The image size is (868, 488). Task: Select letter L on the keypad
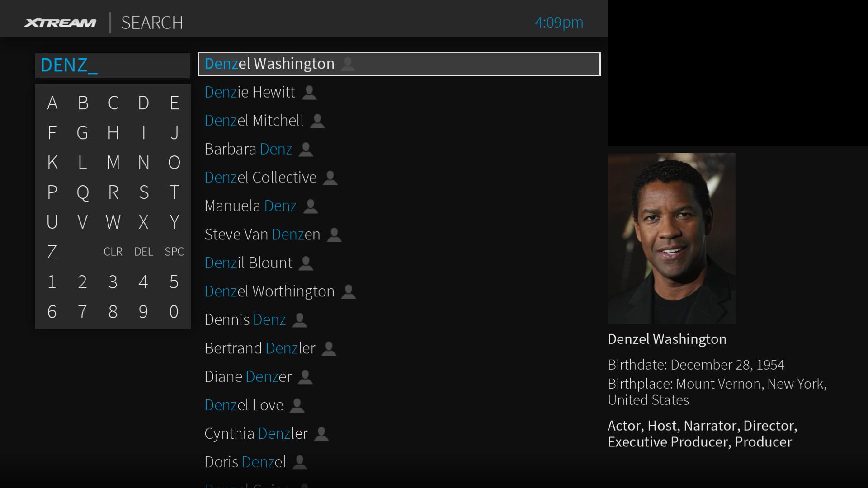(x=82, y=162)
